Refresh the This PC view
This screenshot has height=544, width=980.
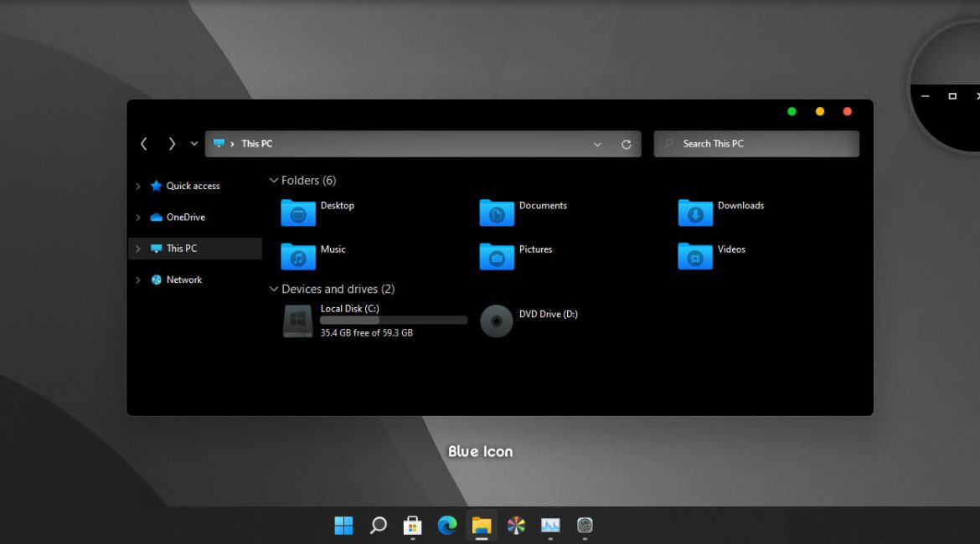coord(627,144)
